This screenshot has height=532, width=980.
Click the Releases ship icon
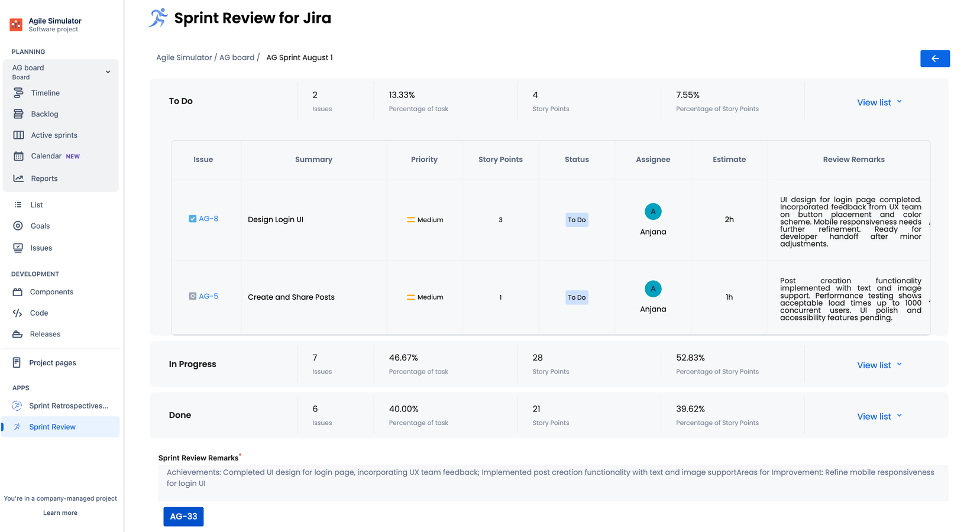click(x=17, y=335)
